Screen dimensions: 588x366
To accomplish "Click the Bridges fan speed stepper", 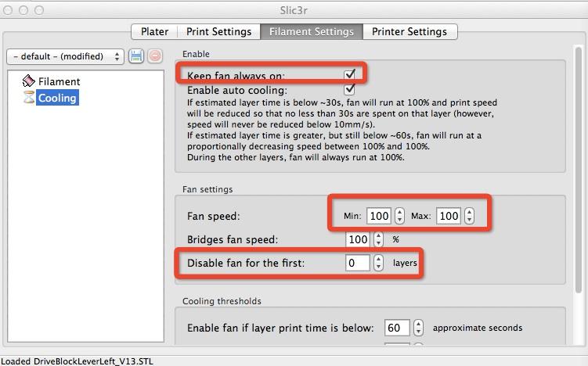I will [379, 239].
